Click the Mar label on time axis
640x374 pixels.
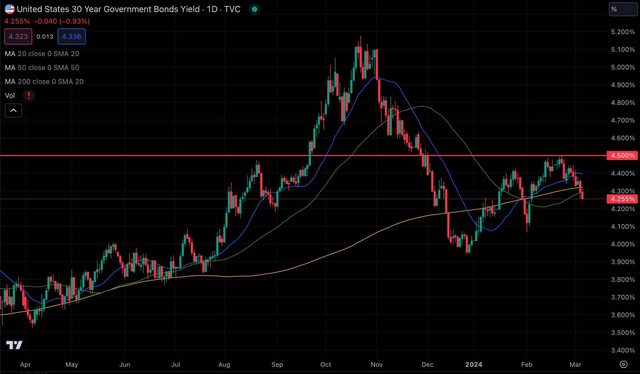click(x=575, y=365)
